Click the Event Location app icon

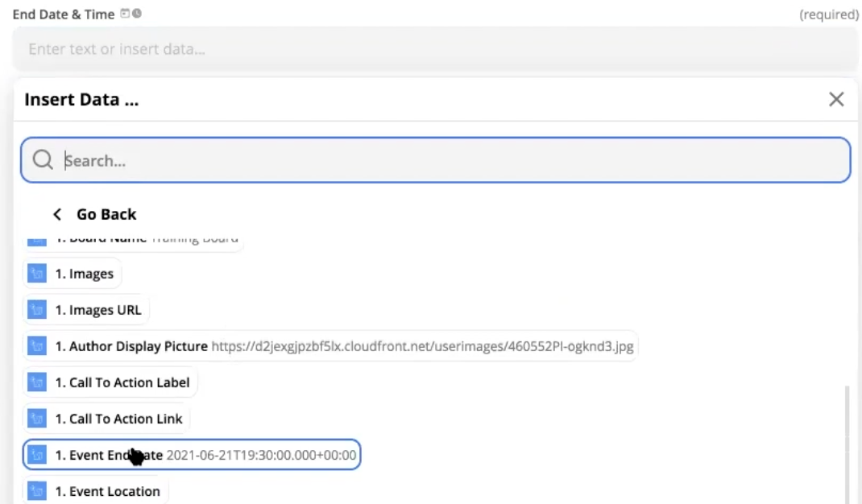[36, 491]
